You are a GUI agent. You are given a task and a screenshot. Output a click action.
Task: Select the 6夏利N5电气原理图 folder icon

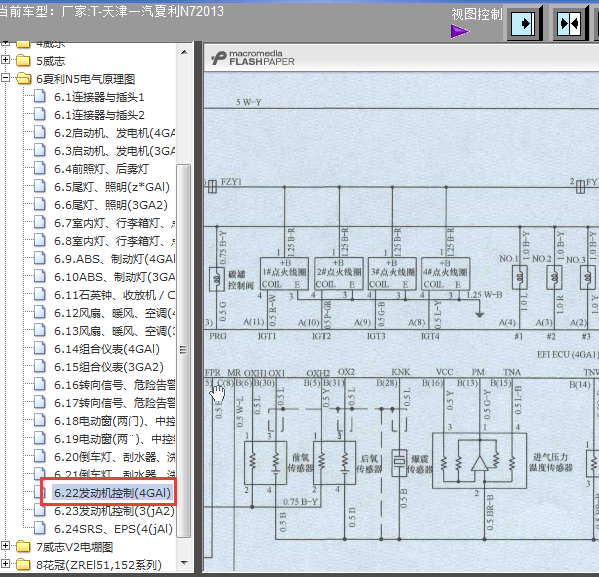(x=23, y=78)
